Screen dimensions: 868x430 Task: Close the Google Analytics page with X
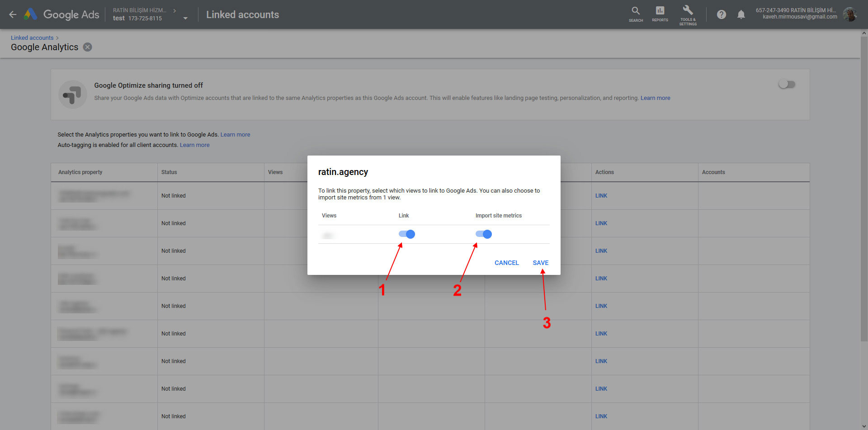pyautogui.click(x=88, y=47)
